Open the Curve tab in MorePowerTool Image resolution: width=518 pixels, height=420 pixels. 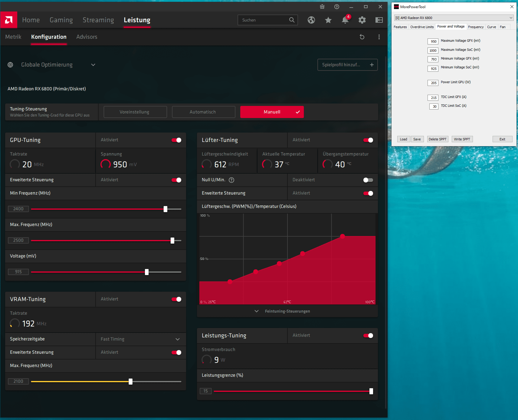coord(491,27)
